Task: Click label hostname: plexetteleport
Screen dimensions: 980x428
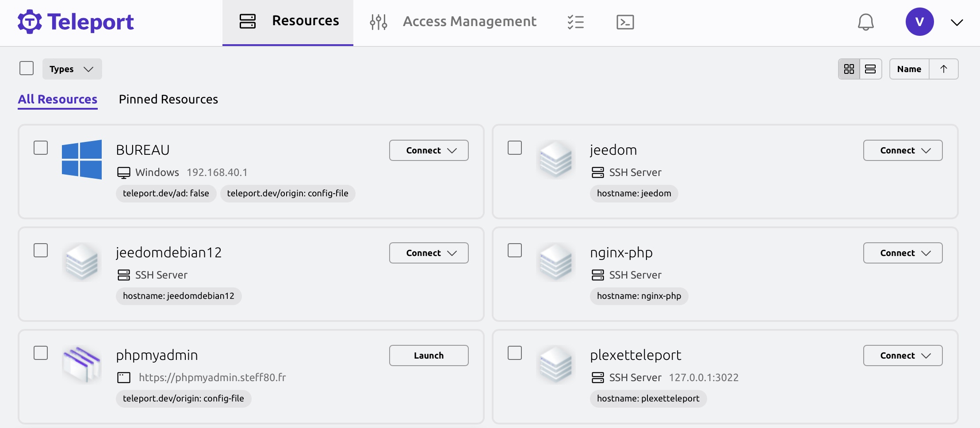Action: (648, 398)
